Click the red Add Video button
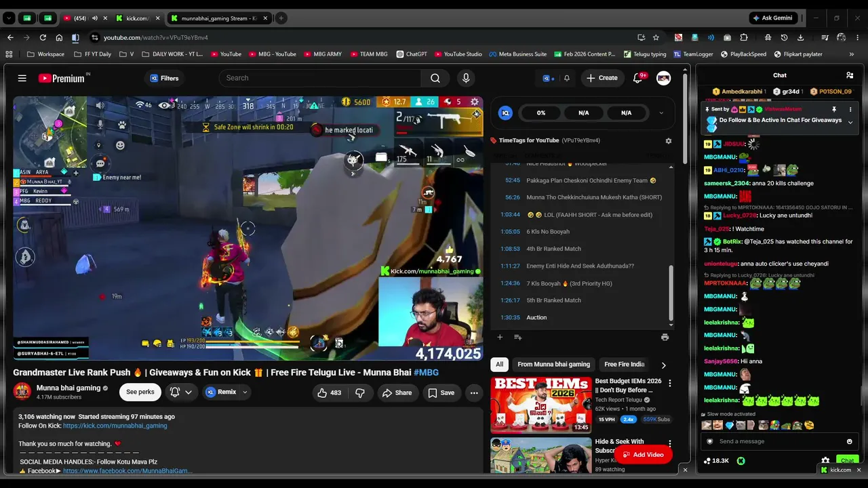This screenshot has width=868, height=488. (x=643, y=454)
